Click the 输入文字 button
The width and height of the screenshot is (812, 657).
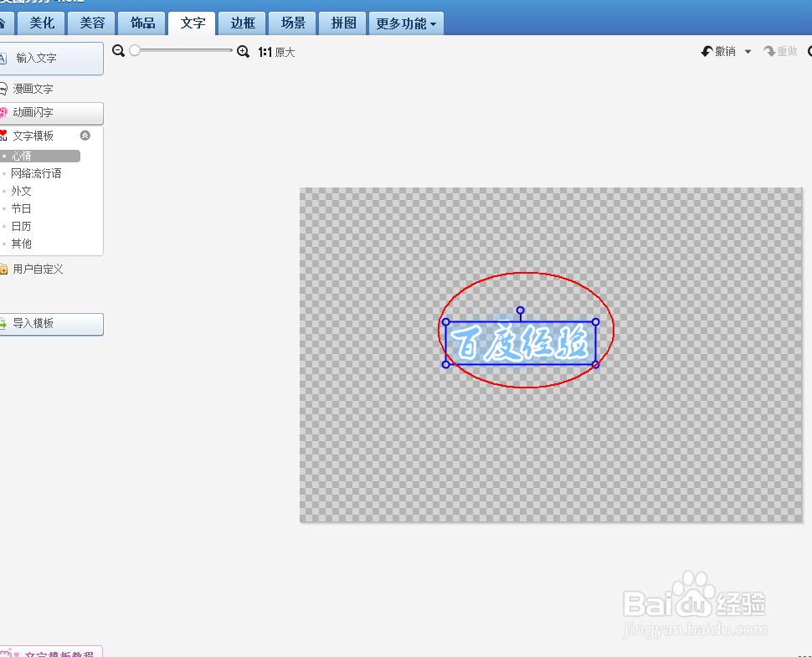[x=51, y=58]
